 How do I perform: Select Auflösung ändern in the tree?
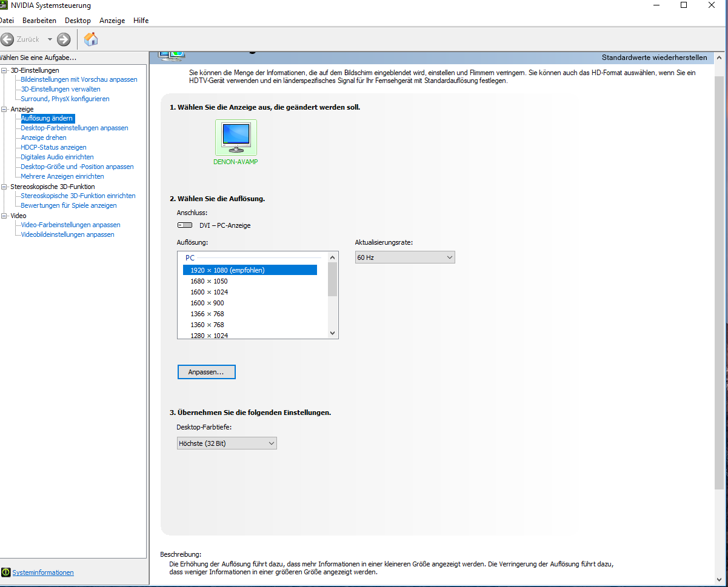(x=47, y=118)
